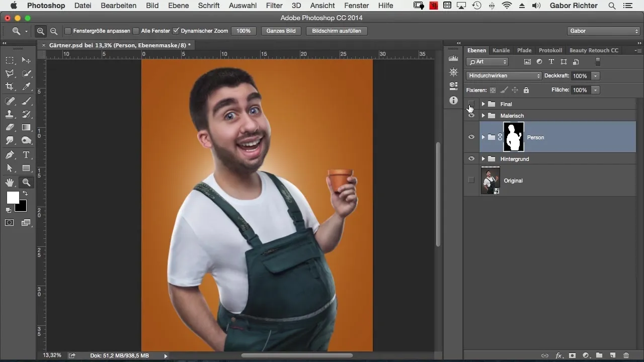Select the Gradient tool

(26, 128)
